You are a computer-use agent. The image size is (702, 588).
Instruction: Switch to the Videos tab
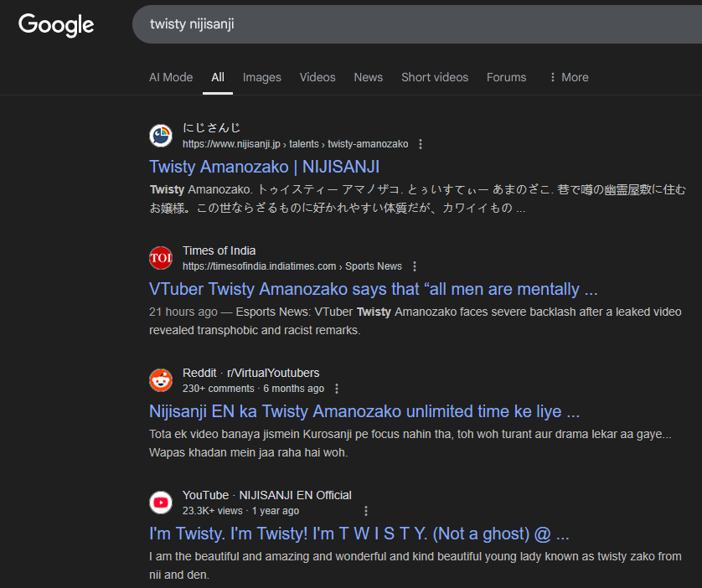click(317, 77)
